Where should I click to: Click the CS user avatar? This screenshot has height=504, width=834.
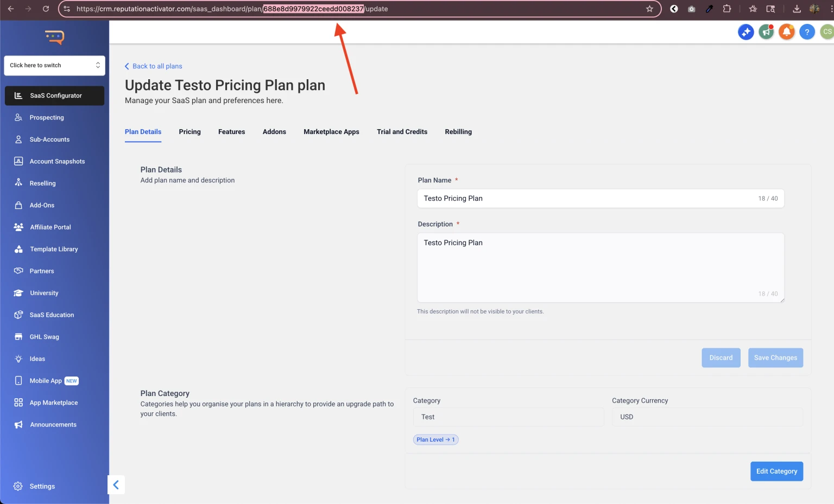pyautogui.click(x=826, y=32)
